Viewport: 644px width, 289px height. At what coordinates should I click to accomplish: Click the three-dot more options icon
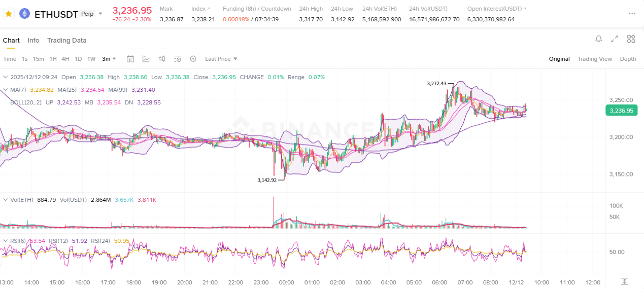point(631,14)
